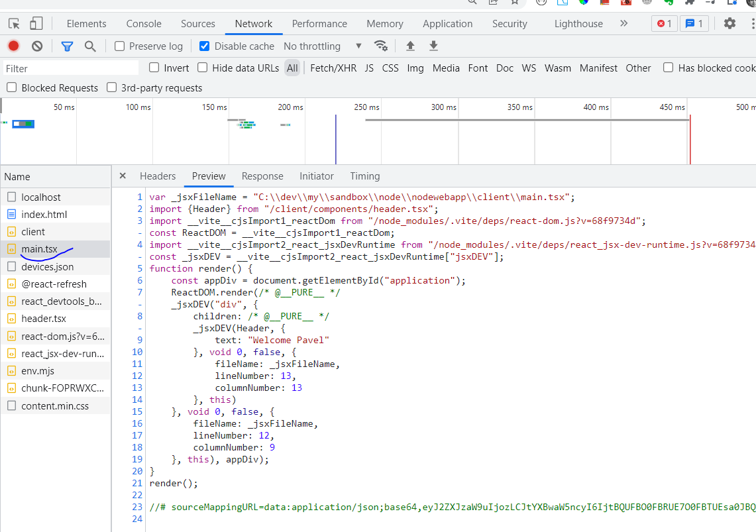The image size is (756, 532).
Task: Open the Memory tab
Action: tap(385, 24)
